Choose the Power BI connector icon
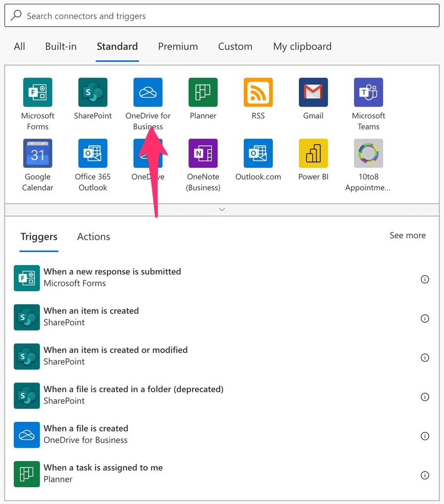444x504 pixels. point(313,154)
